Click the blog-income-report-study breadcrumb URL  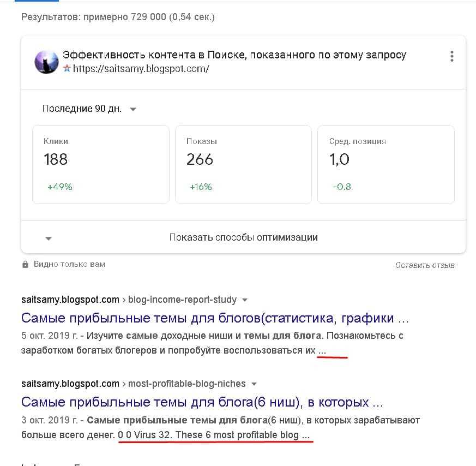click(183, 300)
